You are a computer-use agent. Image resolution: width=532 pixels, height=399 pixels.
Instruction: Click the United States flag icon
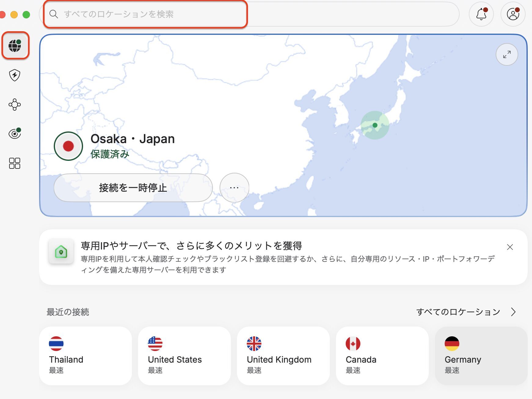[x=155, y=344]
